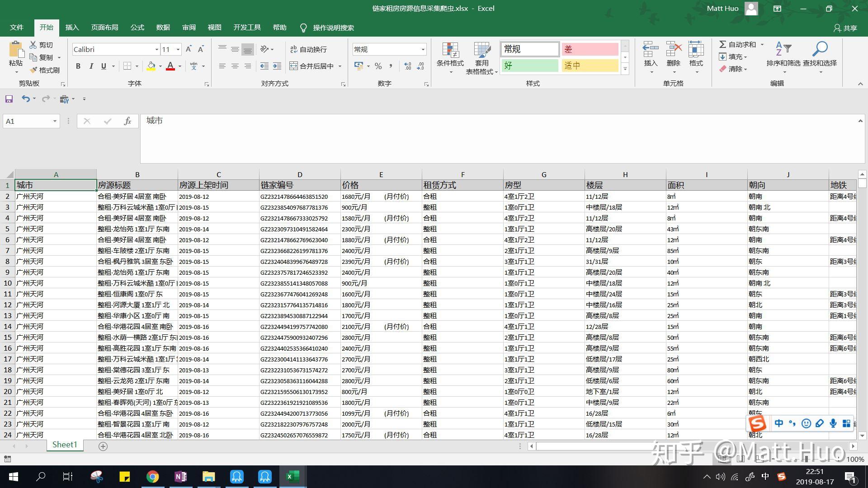Image resolution: width=868 pixels, height=488 pixels.
Task: Click the decrease decimal icon
Action: tap(420, 66)
